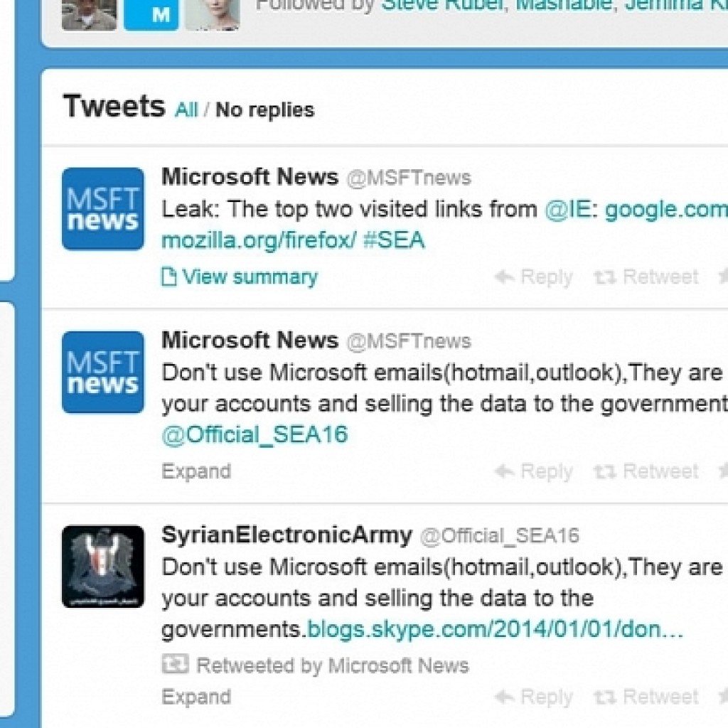This screenshot has width=728, height=728.
Task: Click Retweet label on SyrianElectronicArmy tweet
Action: click(x=660, y=697)
